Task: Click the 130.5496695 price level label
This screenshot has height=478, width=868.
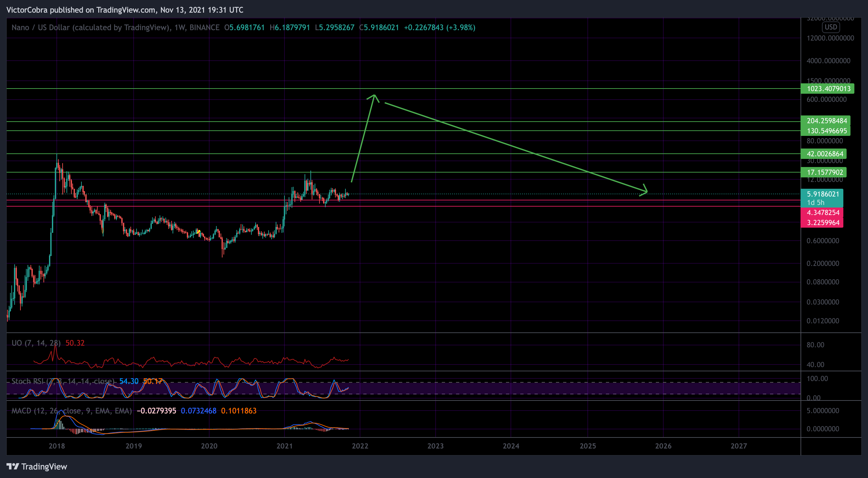Action: coord(826,131)
